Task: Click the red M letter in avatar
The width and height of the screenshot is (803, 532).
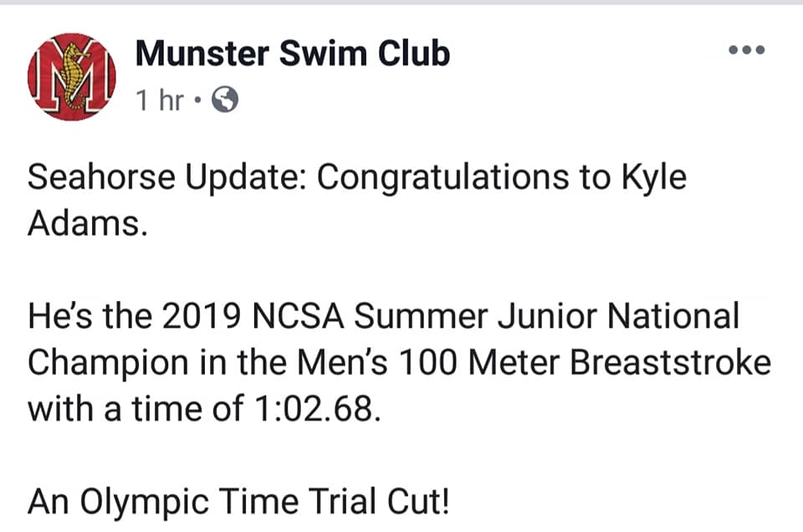Action: coord(72,77)
